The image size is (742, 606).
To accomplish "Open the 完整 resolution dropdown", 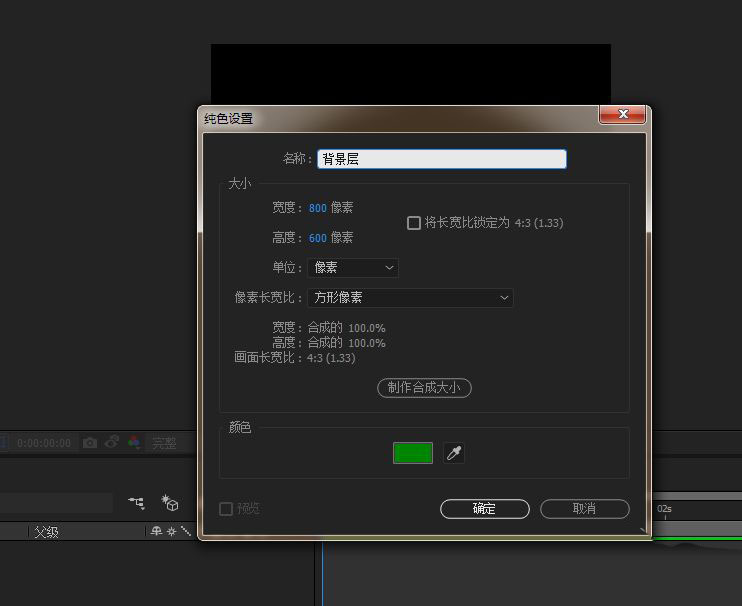I will tap(164, 443).
